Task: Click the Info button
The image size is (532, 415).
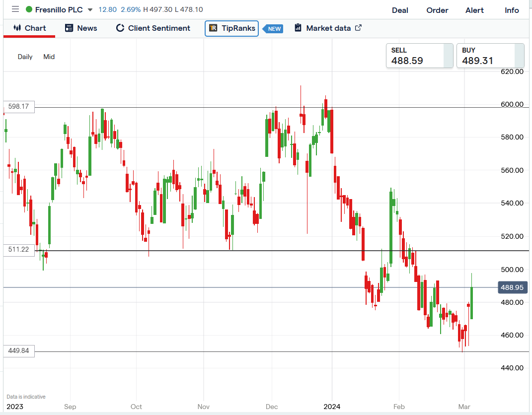Action: [512, 10]
